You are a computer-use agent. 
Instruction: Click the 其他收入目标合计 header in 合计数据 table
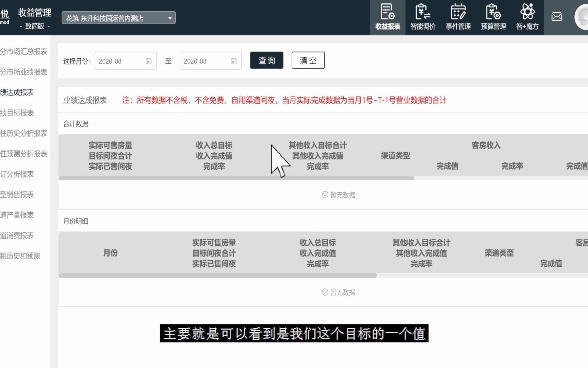click(318, 145)
